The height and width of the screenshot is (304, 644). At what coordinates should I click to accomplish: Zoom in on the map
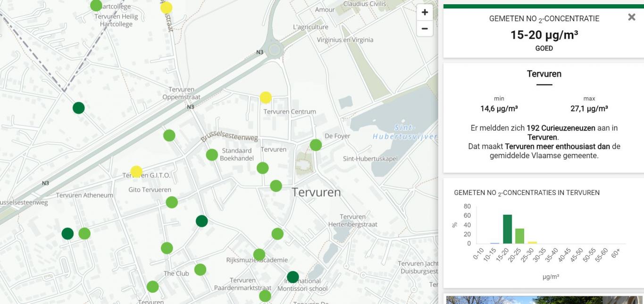click(x=425, y=12)
